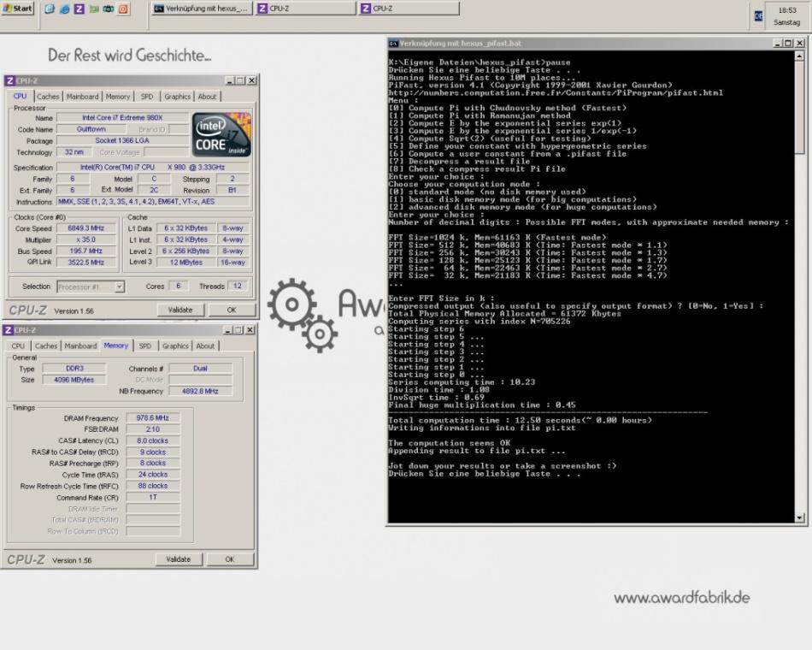The image size is (812, 650).
Task: Open Graphics tab in lower CPU-Z window
Action: [x=175, y=346]
